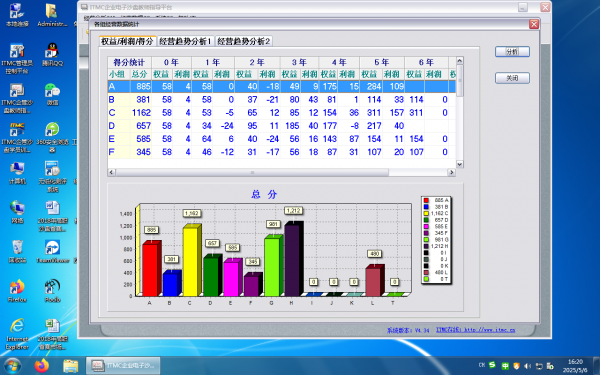This screenshot has width=600, height=375.
Task: Select team C row in the score table
Action: tap(282, 112)
